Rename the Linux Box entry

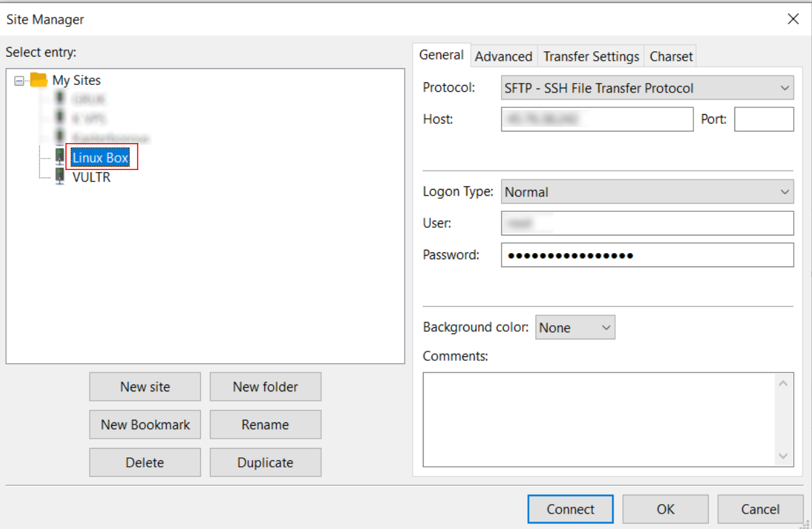265,424
